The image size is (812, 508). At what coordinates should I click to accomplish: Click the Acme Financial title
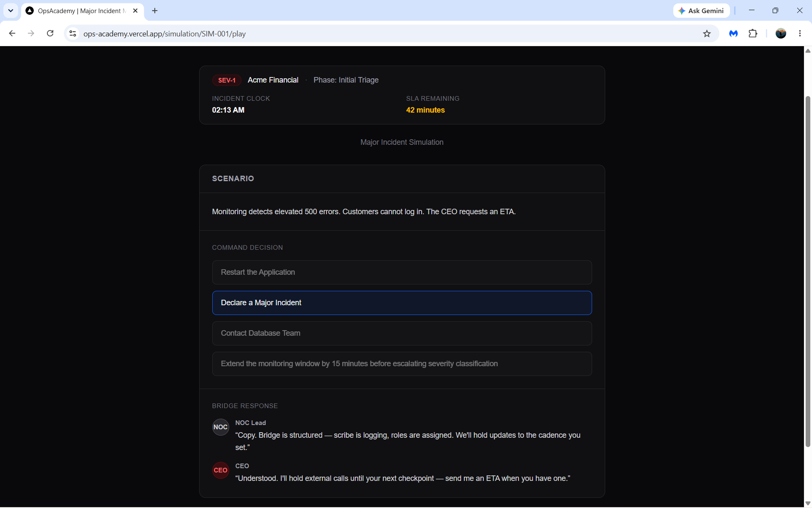(273, 80)
